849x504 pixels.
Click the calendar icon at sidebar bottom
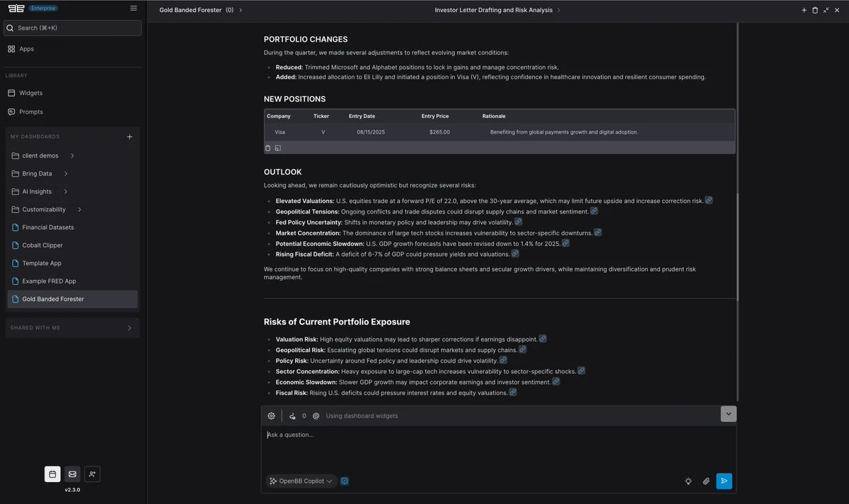[52, 474]
